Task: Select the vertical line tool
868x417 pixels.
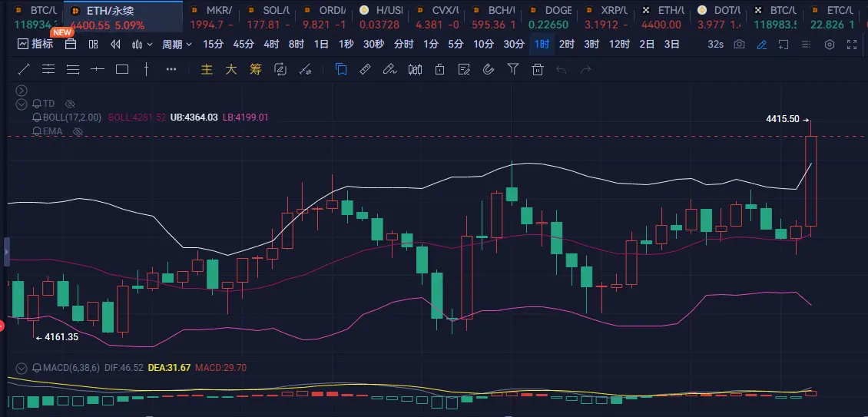Action: (146, 69)
